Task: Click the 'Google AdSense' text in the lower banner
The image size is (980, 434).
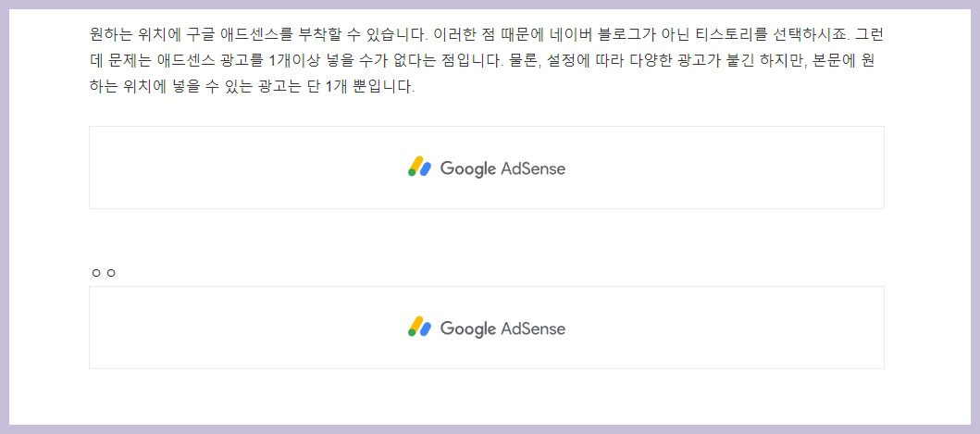Action: pyautogui.click(x=502, y=329)
